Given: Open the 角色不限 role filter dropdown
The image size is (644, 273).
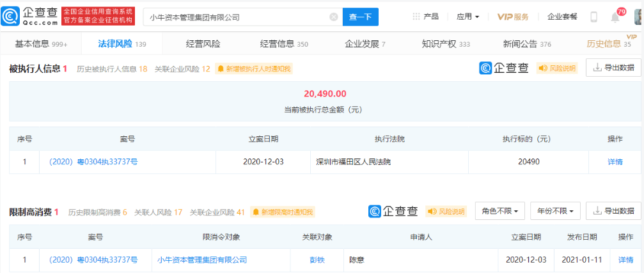Looking at the screenshot, I should point(500,211).
